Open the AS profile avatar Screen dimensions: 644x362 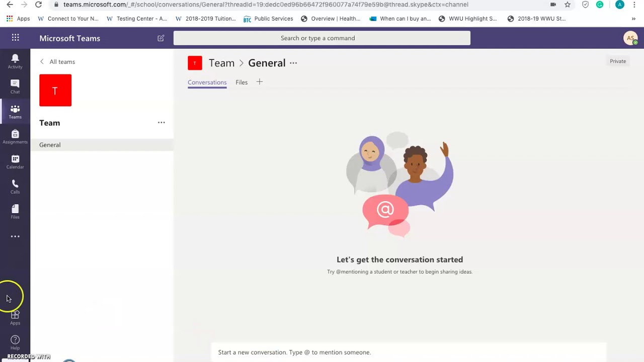point(630,38)
